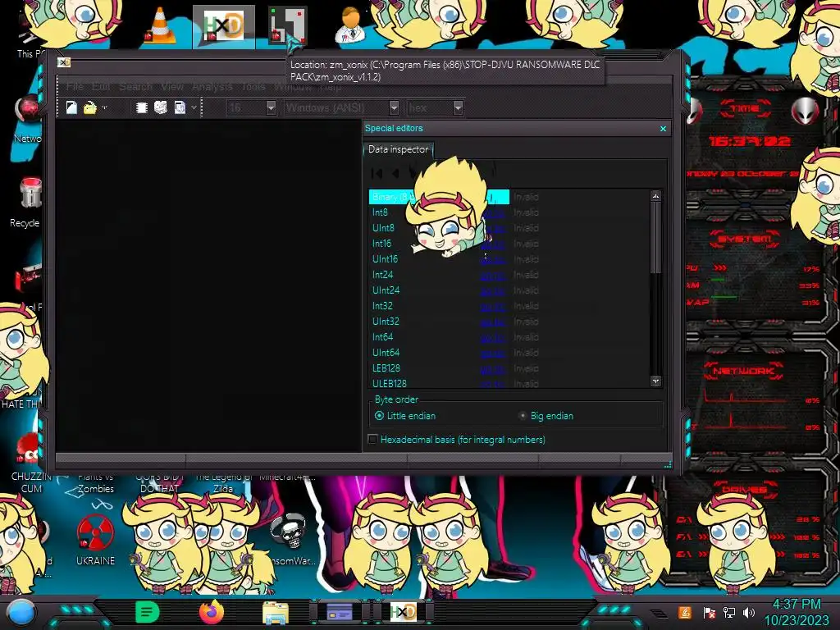Click the volume speaker tray icon
840x630 pixels.
click(749, 613)
